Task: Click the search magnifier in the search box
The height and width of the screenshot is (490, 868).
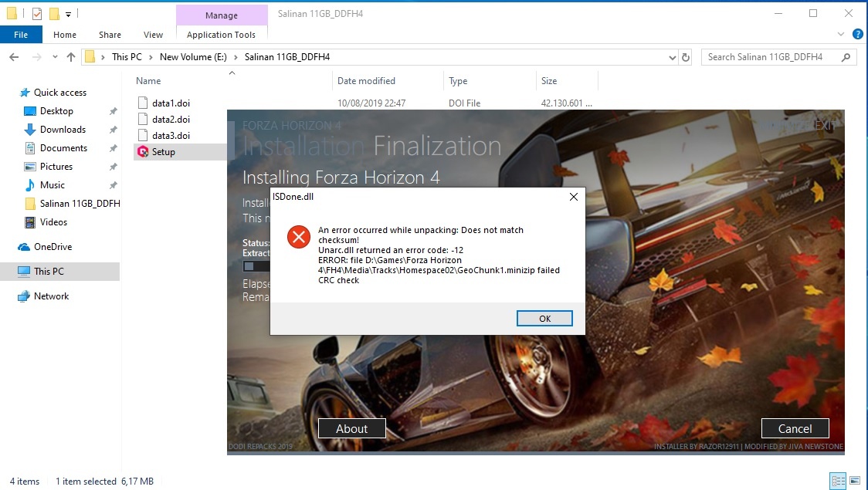Action: 846,56
